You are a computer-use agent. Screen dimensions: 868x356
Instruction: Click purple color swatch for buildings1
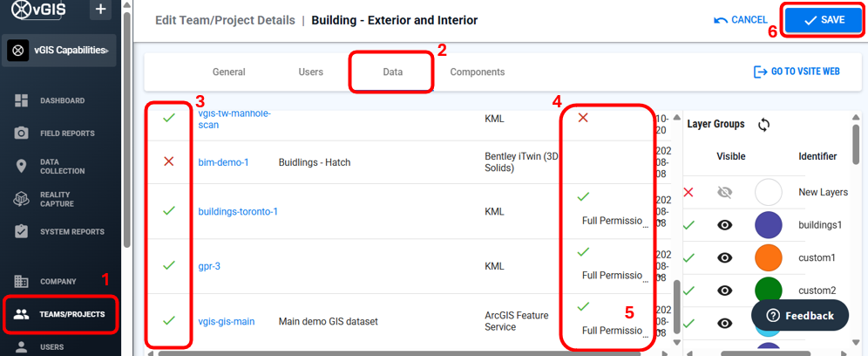[x=769, y=225]
